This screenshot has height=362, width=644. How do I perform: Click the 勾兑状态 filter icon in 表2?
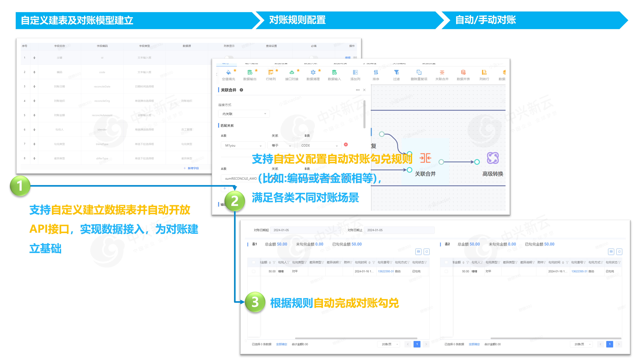[619, 263]
